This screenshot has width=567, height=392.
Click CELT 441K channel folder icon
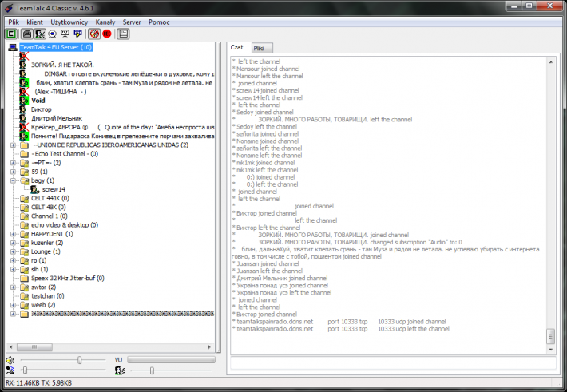[x=24, y=198]
